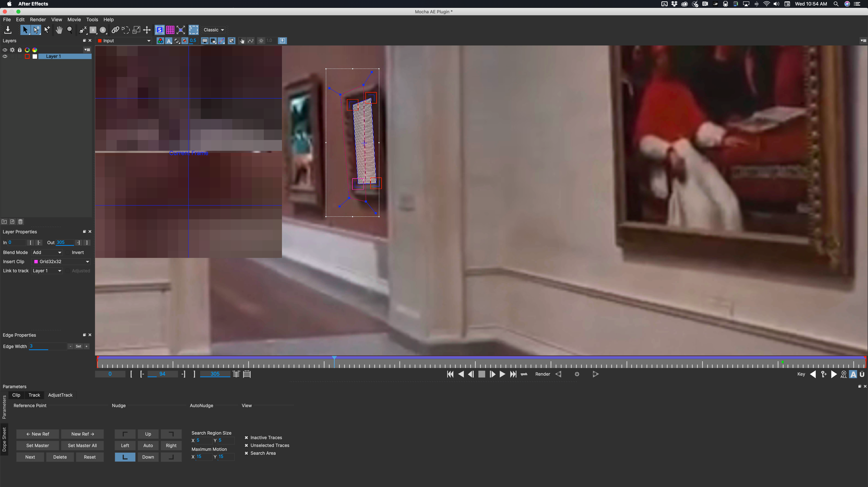Activate the Delete Point pen tool
Screen dimensions: 868x487
[82, 30]
